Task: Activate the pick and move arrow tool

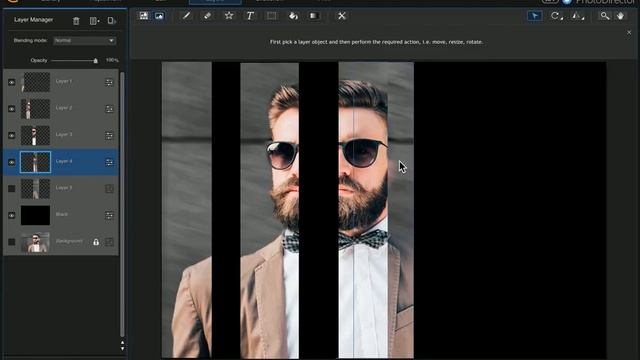Action: click(535, 16)
